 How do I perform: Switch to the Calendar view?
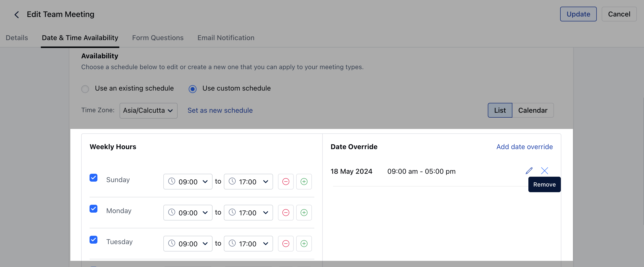[x=533, y=110]
